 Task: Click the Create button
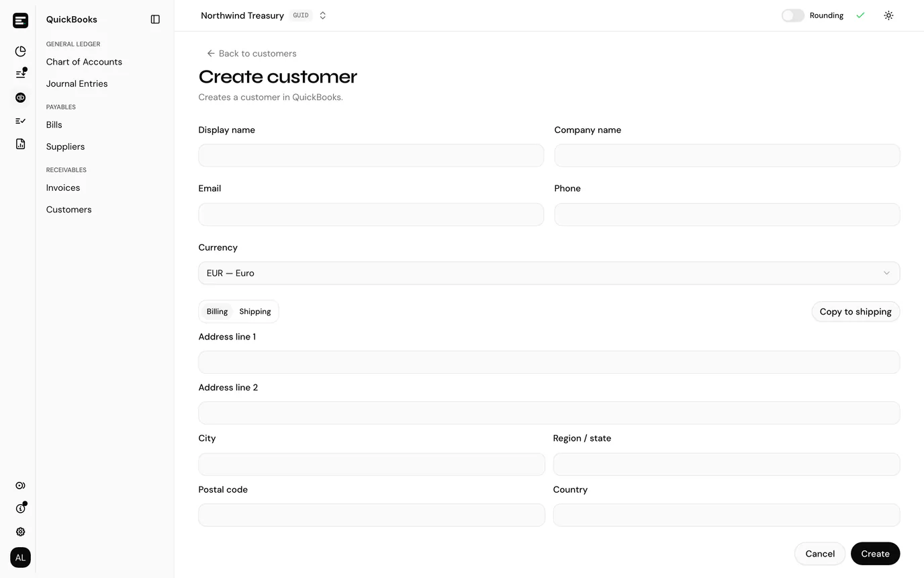click(x=875, y=554)
